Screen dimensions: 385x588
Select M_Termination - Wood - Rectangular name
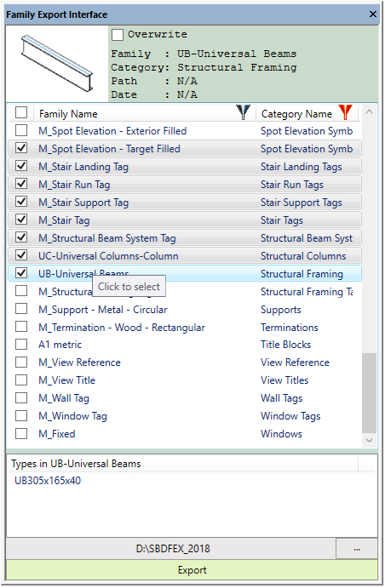coord(122,328)
